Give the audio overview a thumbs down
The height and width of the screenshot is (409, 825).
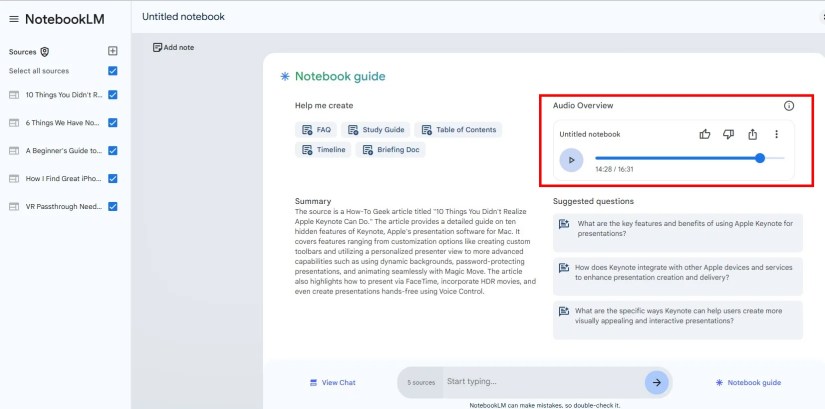click(728, 134)
